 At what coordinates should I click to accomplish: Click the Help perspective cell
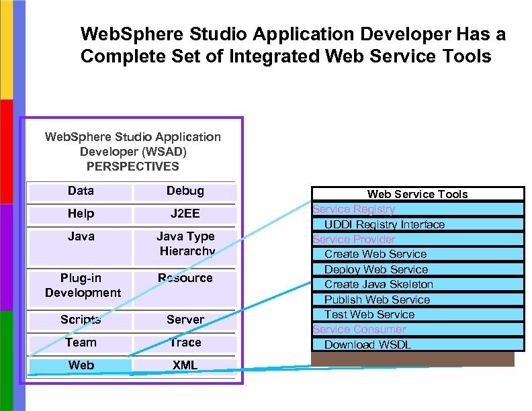[81, 215]
